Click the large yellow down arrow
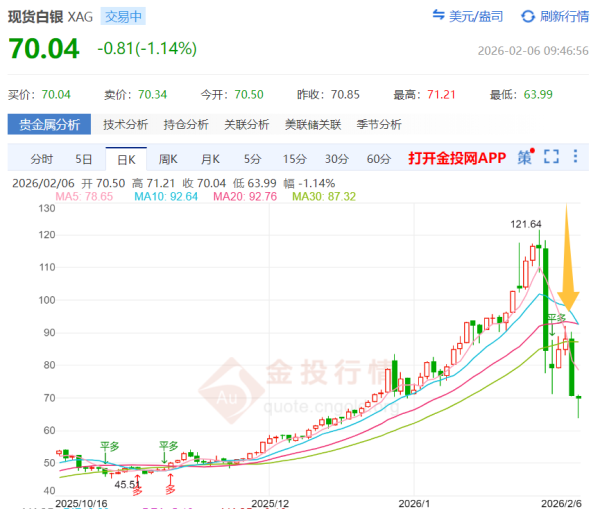This screenshot has width=600, height=509. click(x=567, y=256)
